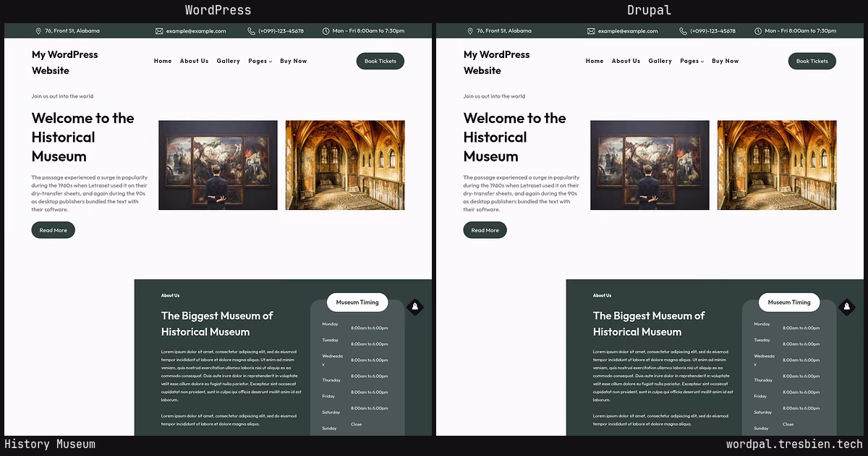This screenshot has height=456, width=868.
Task: Open the painting gallery image in WordPress pane
Action: coord(218,165)
